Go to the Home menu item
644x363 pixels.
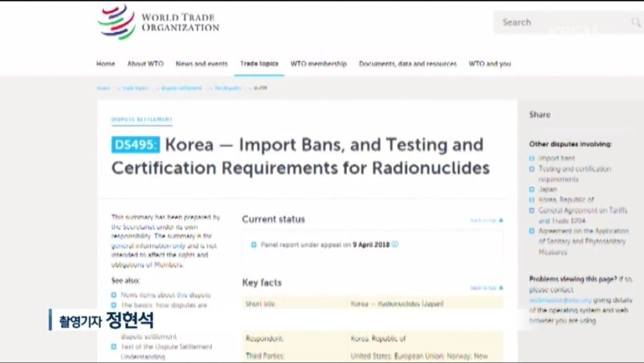[105, 64]
